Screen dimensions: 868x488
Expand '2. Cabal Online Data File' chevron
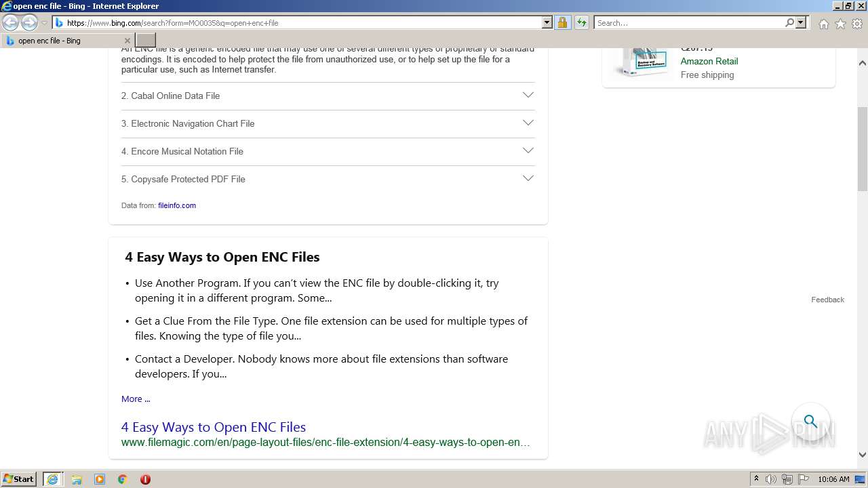coord(528,95)
